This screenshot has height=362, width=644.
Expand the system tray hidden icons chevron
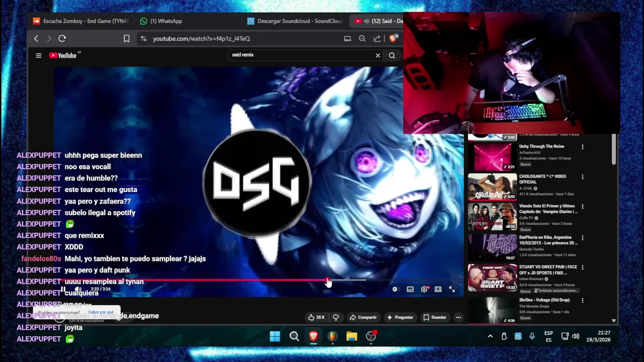(x=490, y=336)
